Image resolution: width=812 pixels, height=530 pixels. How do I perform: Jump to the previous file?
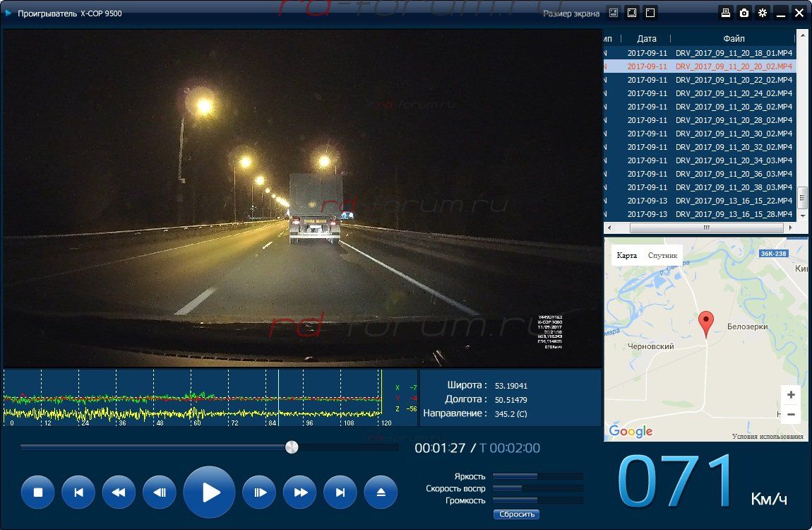pyautogui.click(x=78, y=493)
